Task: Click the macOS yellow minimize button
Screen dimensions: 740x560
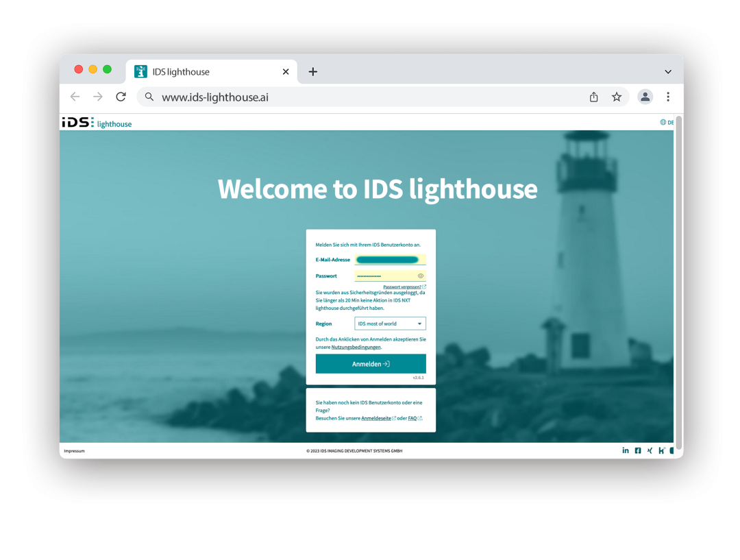Action: pos(93,69)
